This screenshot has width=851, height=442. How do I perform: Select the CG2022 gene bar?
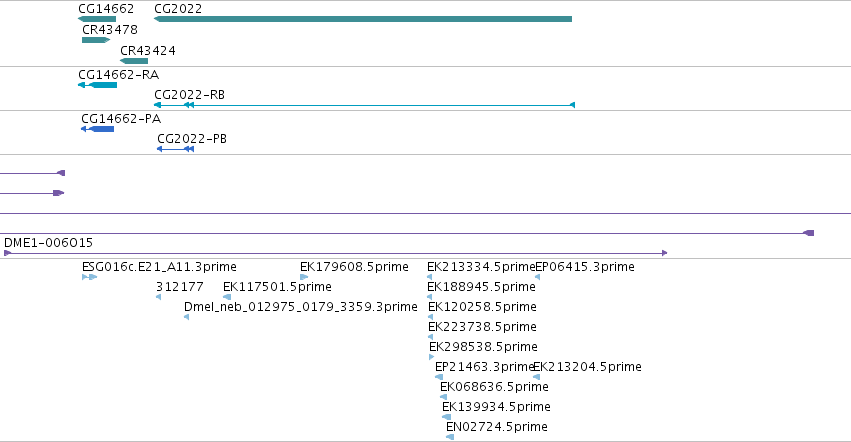(363, 19)
